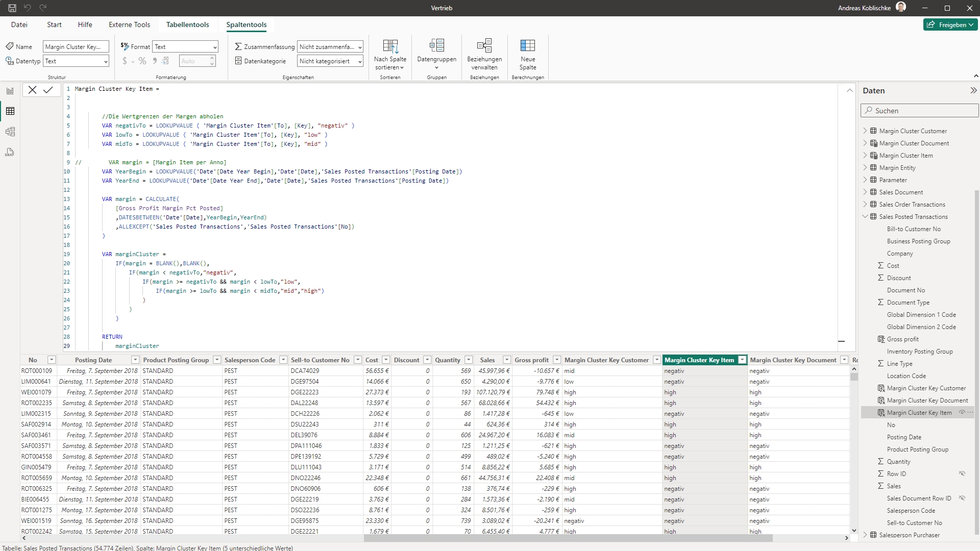Toggle visibility of Sales Document Row ID
The width and height of the screenshot is (980, 551).
962,498
